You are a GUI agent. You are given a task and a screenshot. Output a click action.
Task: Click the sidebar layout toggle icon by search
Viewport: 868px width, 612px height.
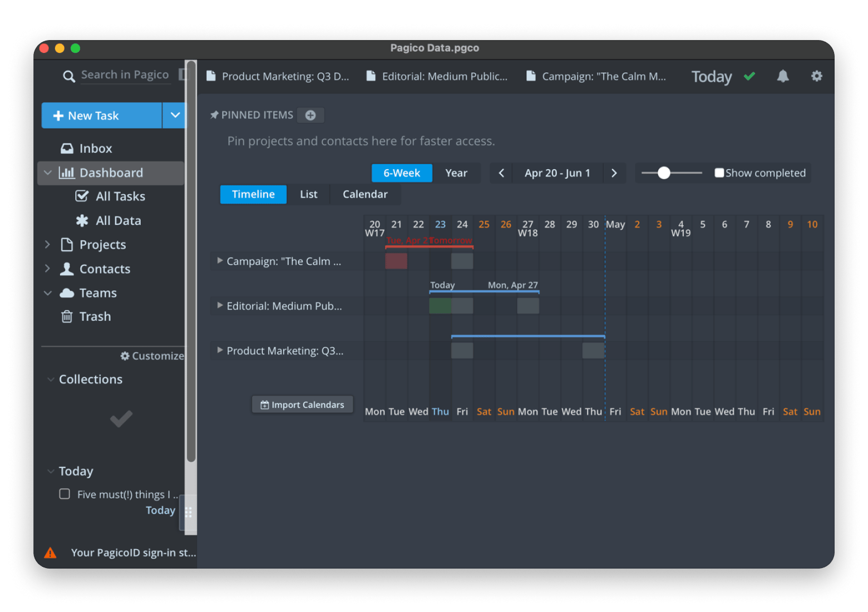[183, 75]
